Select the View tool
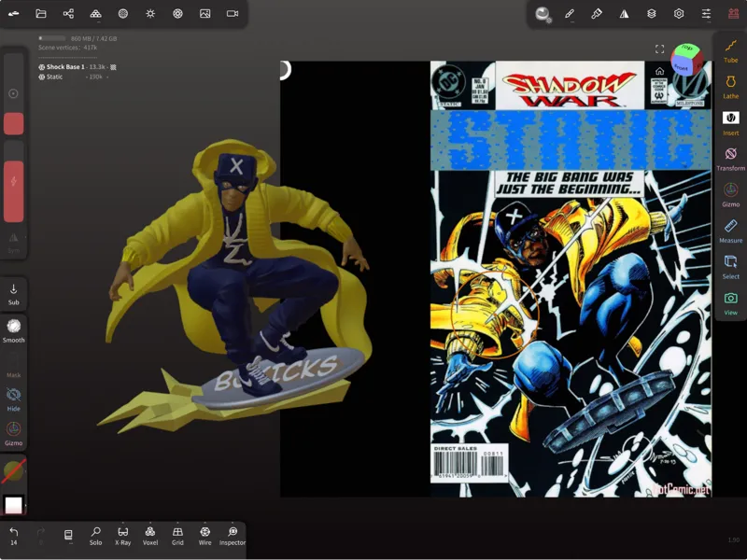Viewport: 747px width, 560px height. 730,303
